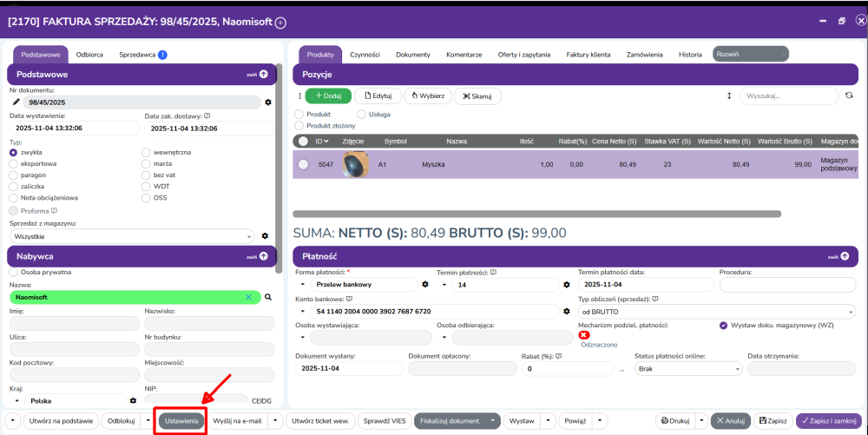Click the magnifier icon beside Nazwa field
The width and height of the screenshot is (868, 435).
(x=268, y=297)
